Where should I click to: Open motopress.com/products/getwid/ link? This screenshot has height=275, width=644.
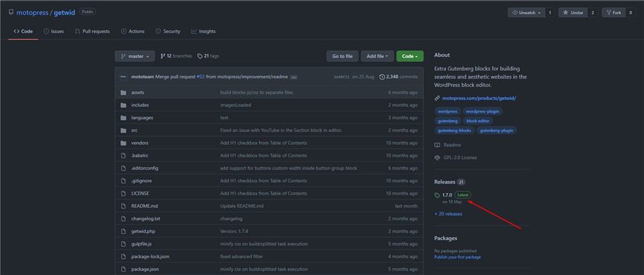click(x=479, y=99)
